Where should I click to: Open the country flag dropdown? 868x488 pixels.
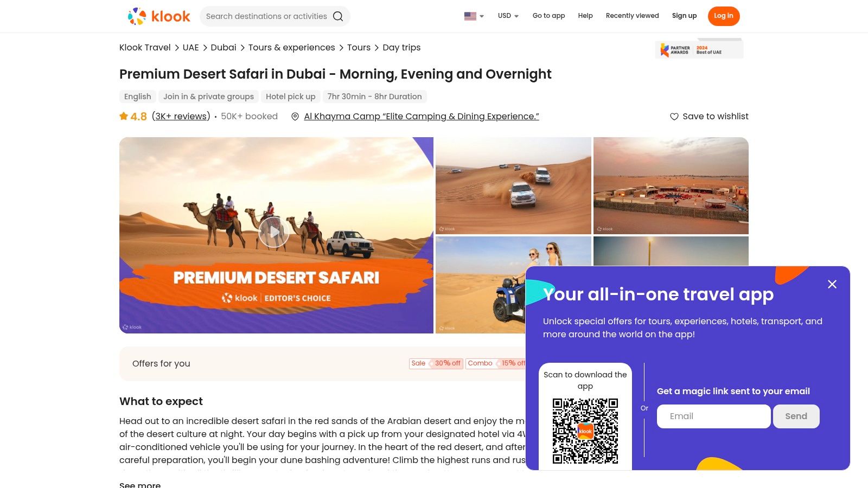pos(474,16)
